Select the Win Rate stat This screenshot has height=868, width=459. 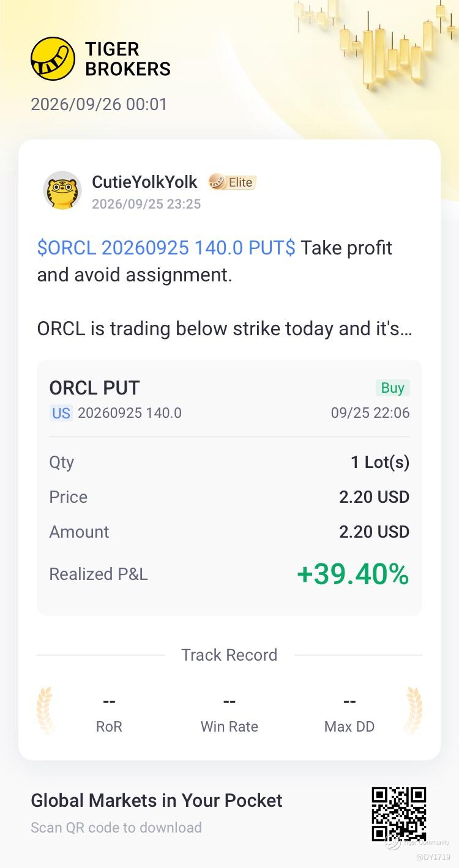[229, 714]
